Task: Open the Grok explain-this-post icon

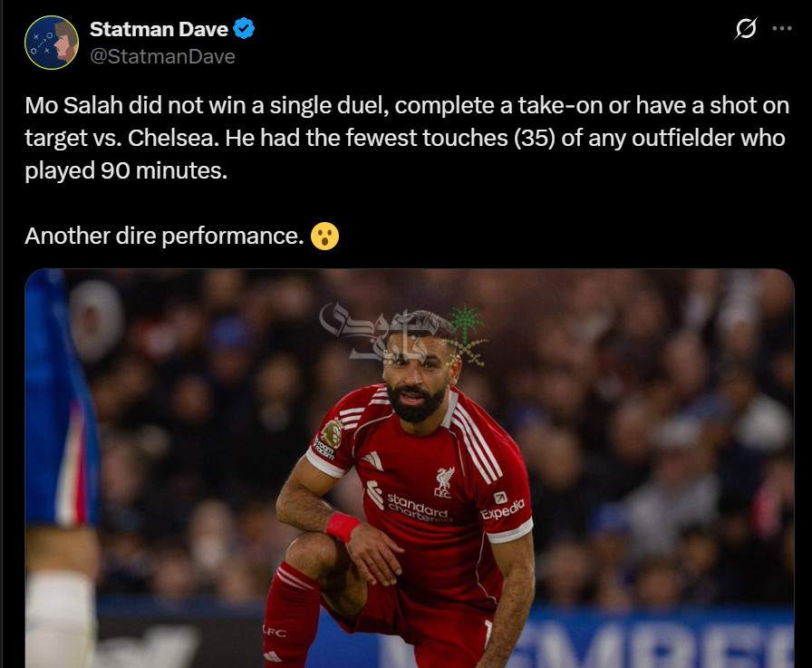Action: click(x=746, y=28)
